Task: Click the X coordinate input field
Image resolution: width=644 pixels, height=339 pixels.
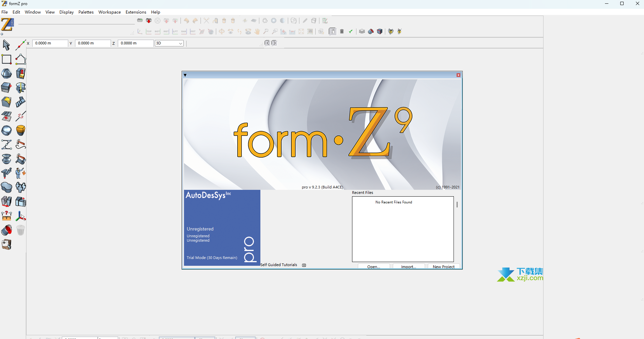Action: [50, 43]
